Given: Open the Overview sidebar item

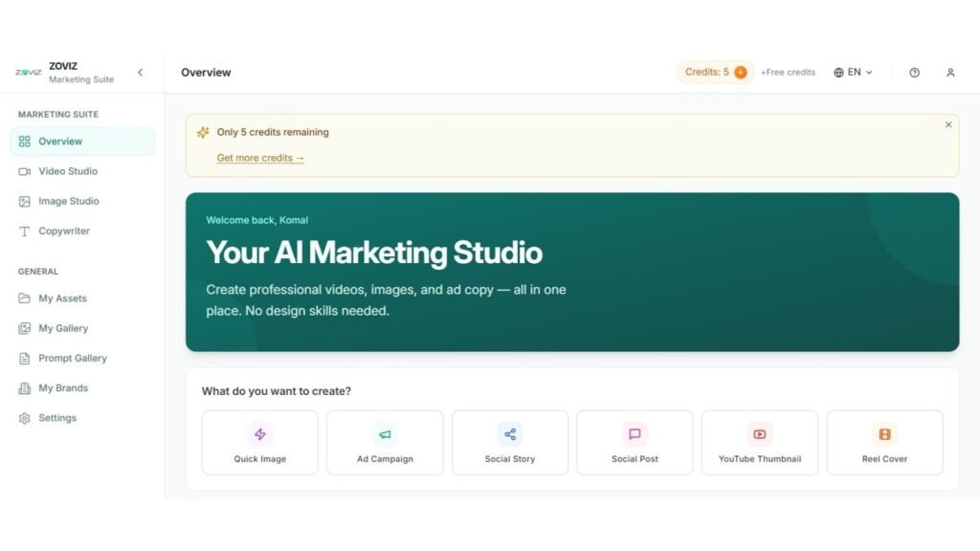Looking at the screenshot, I should (82, 142).
